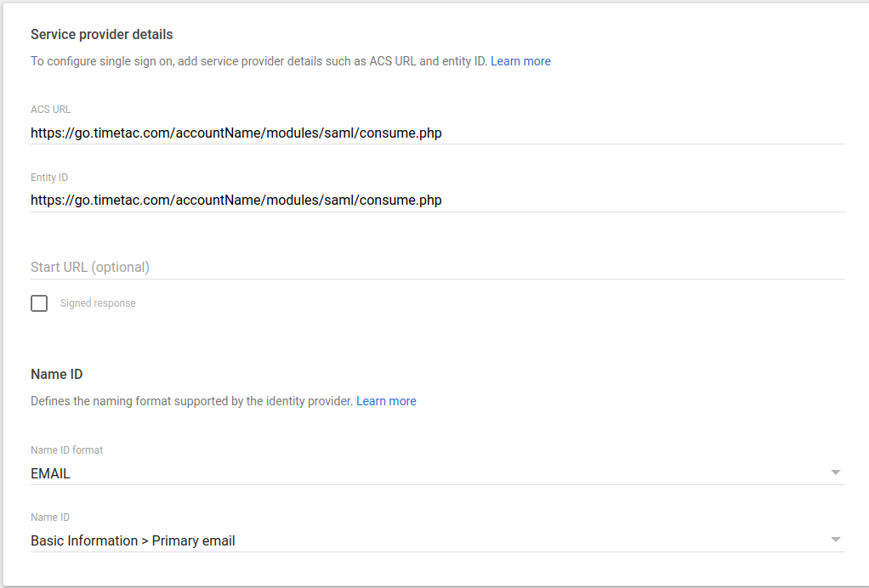
Task: Enable the Signed response checkbox
Action: coord(39,303)
